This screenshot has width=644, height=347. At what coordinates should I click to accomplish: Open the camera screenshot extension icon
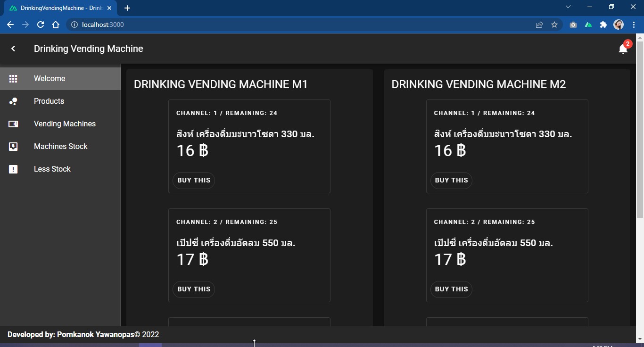tap(573, 25)
